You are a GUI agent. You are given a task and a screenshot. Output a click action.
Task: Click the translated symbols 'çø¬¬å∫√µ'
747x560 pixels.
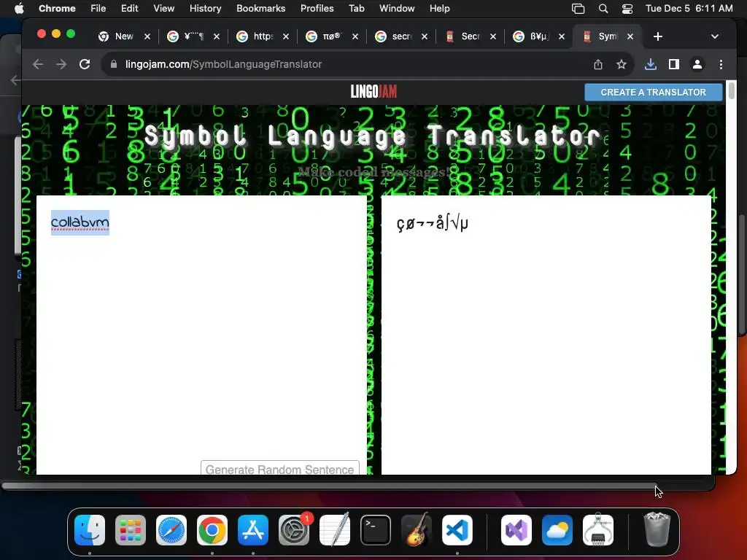(433, 223)
